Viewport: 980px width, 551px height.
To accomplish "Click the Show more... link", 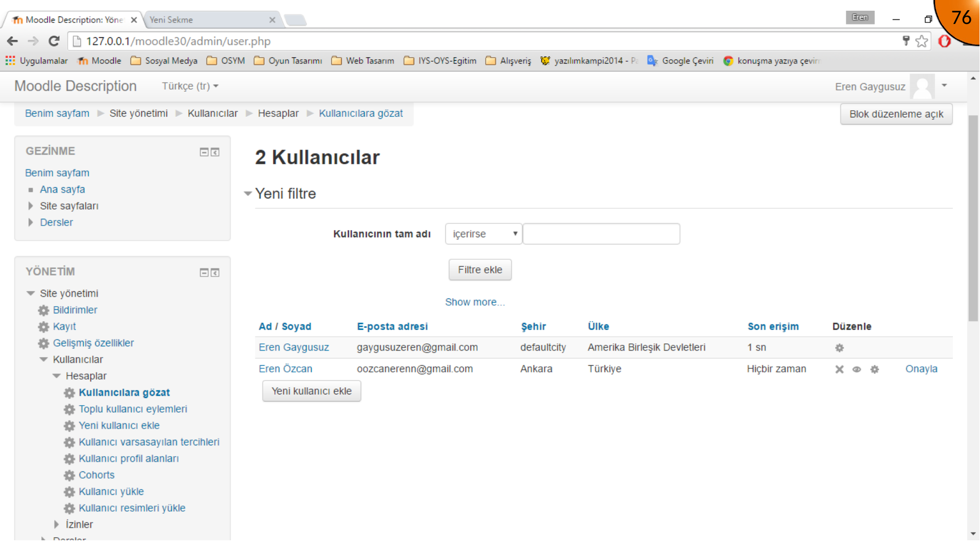I will (x=475, y=303).
